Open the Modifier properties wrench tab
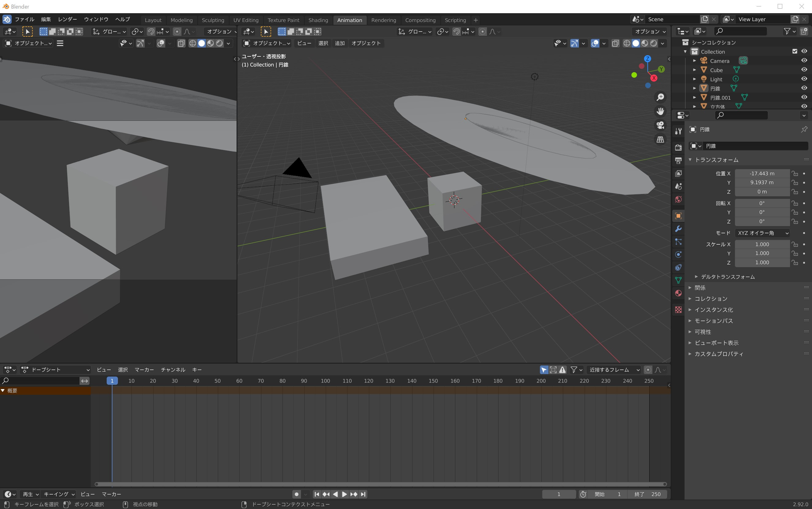812x509 pixels. click(678, 229)
